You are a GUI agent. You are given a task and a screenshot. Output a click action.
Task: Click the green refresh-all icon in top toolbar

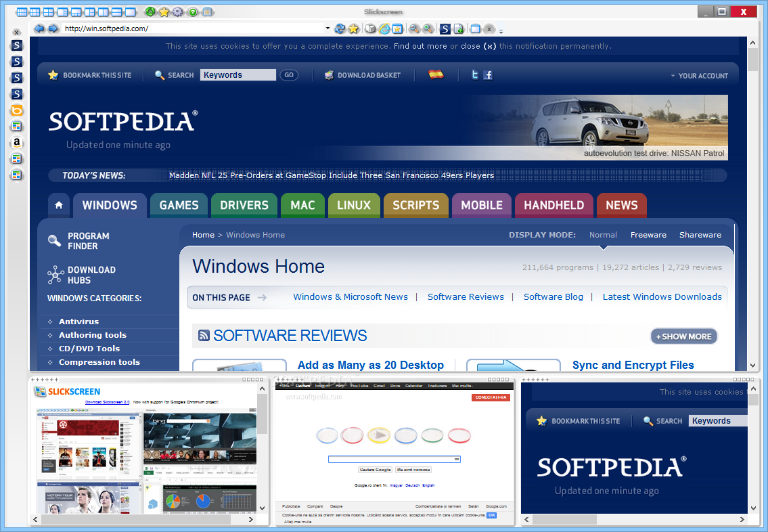click(150, 12)
